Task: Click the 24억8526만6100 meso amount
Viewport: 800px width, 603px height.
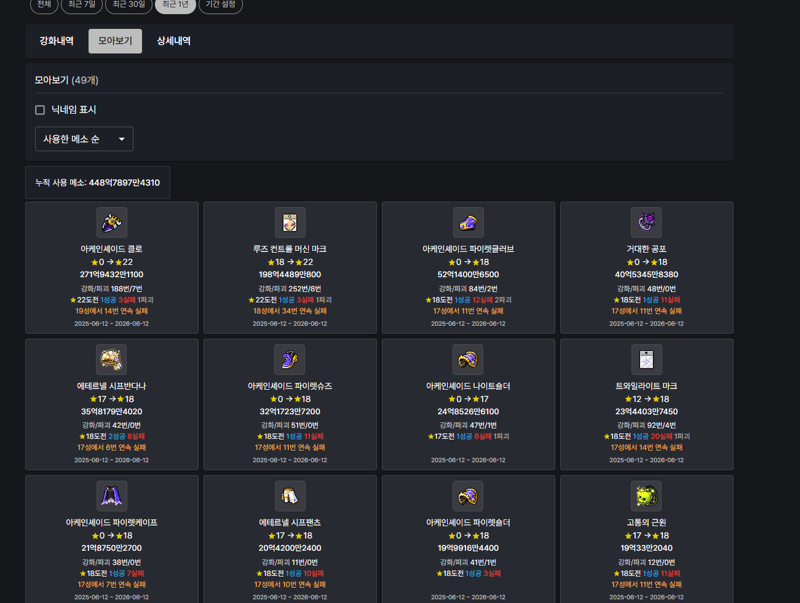Action: click(x=468, y=412)
